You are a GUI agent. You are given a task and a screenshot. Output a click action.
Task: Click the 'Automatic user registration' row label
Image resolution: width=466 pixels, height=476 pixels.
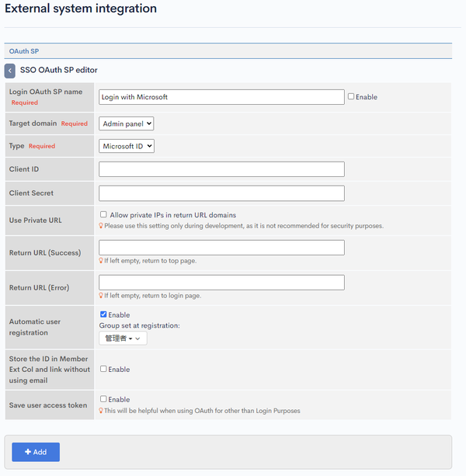pyautogui.click(x=35, y=327)
